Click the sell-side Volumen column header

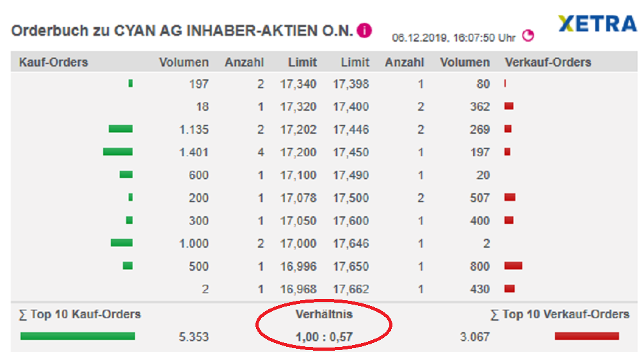tap(465, 62)
